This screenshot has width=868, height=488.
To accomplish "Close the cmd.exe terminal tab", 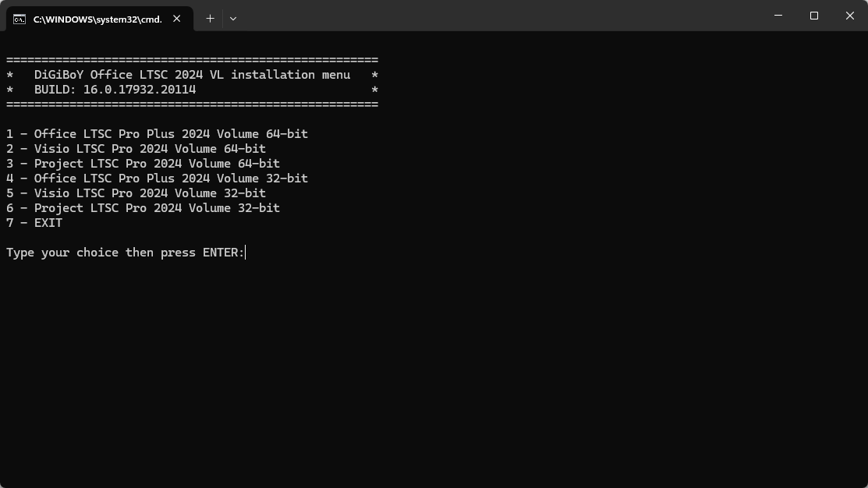I will [176, 19].
